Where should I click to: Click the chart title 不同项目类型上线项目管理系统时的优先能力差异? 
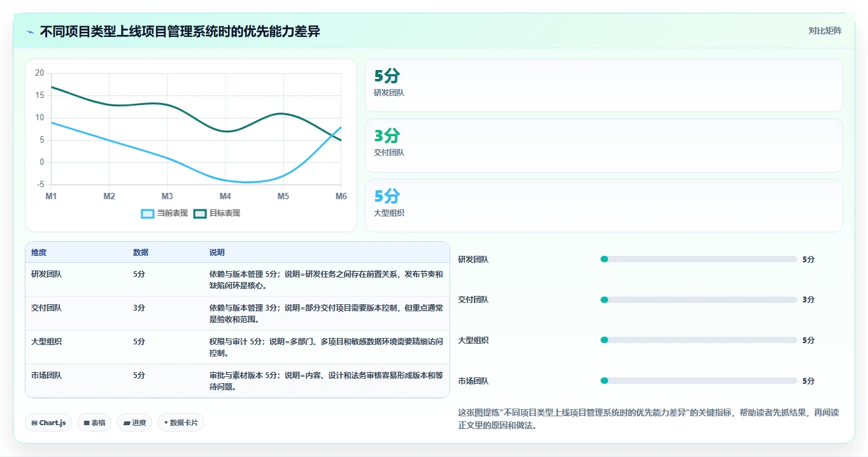180,31
